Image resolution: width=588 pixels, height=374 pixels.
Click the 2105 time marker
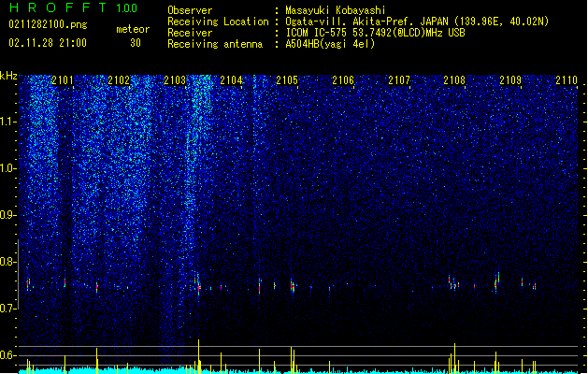click(x=287, y=80)
